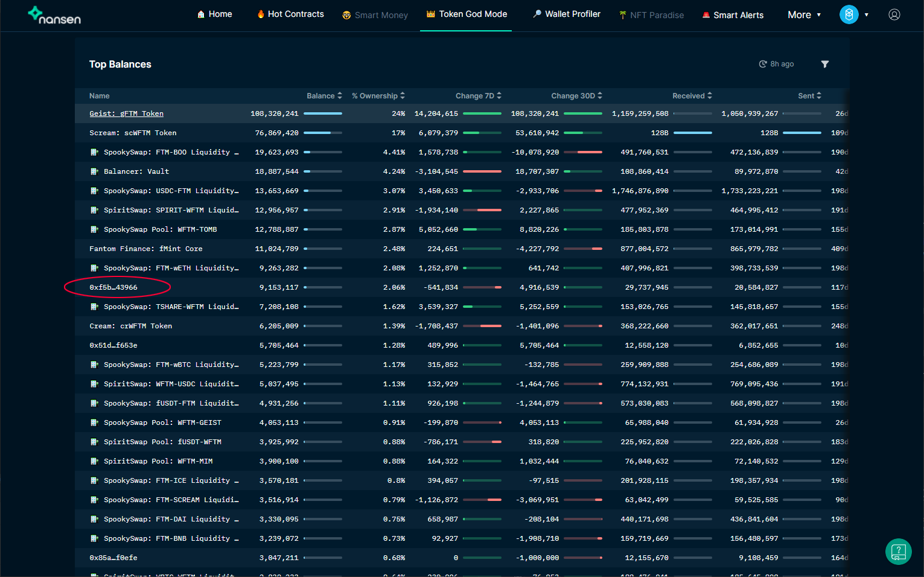Click contract icon for SpiritSwap: SPIRIT-WFTM

94,210
